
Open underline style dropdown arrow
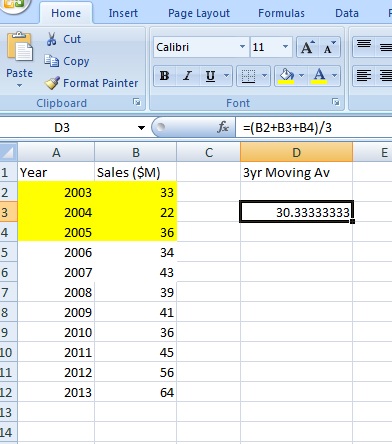point(227,76)
